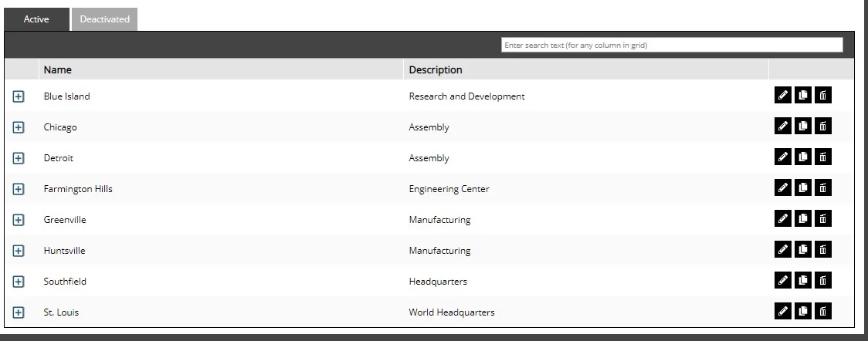This screenshot has width=868, height=341.
Task: Delete the Detroit row using trash icon
Action: (x=823, y=157)
